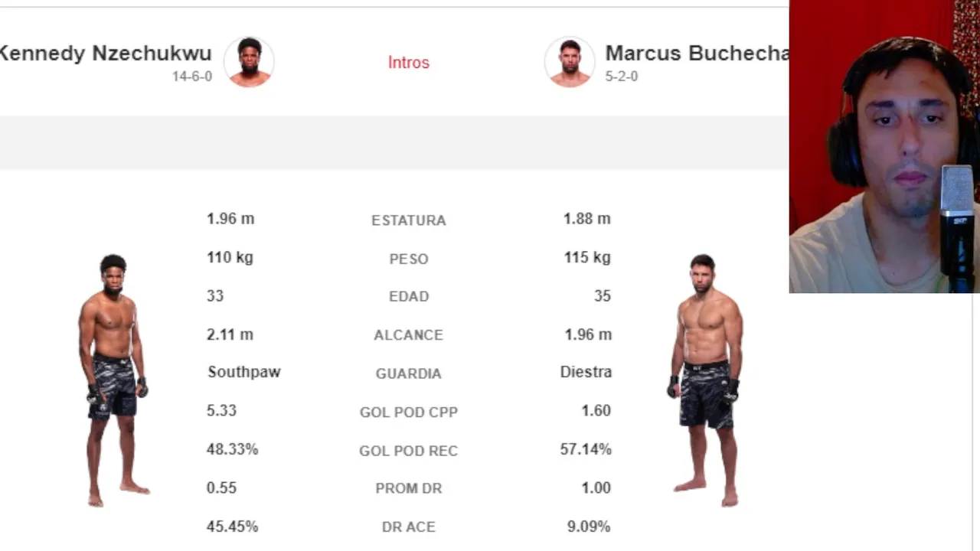The image size is (980, 551).
Task: Click the EDAD stat label
Action: click(408, 297)
